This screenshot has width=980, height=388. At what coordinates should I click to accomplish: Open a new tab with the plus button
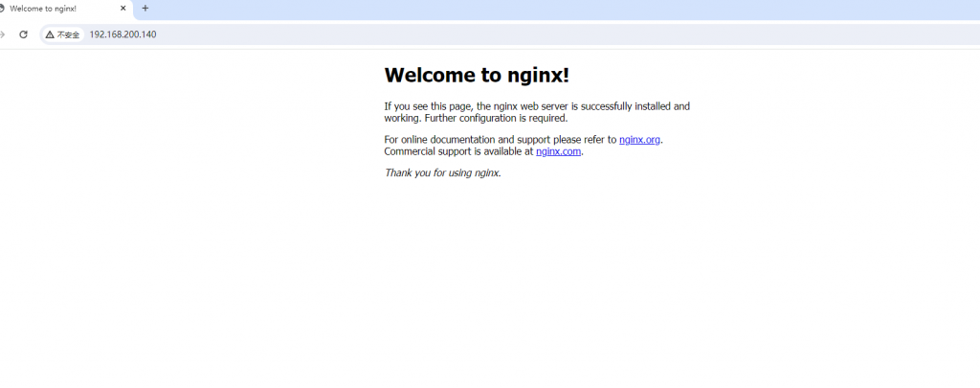pos(145,9)
